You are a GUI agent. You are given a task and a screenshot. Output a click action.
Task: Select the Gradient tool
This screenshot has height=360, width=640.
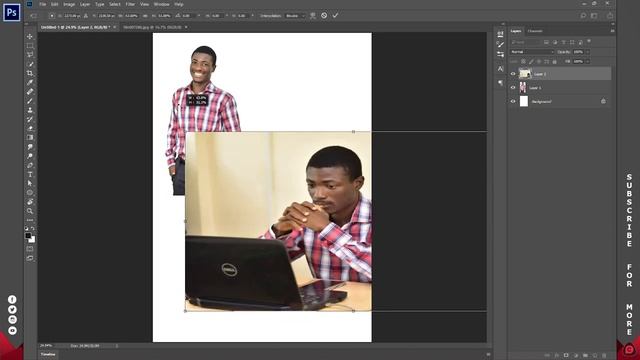pyautogui.click(x=30, y=138)
